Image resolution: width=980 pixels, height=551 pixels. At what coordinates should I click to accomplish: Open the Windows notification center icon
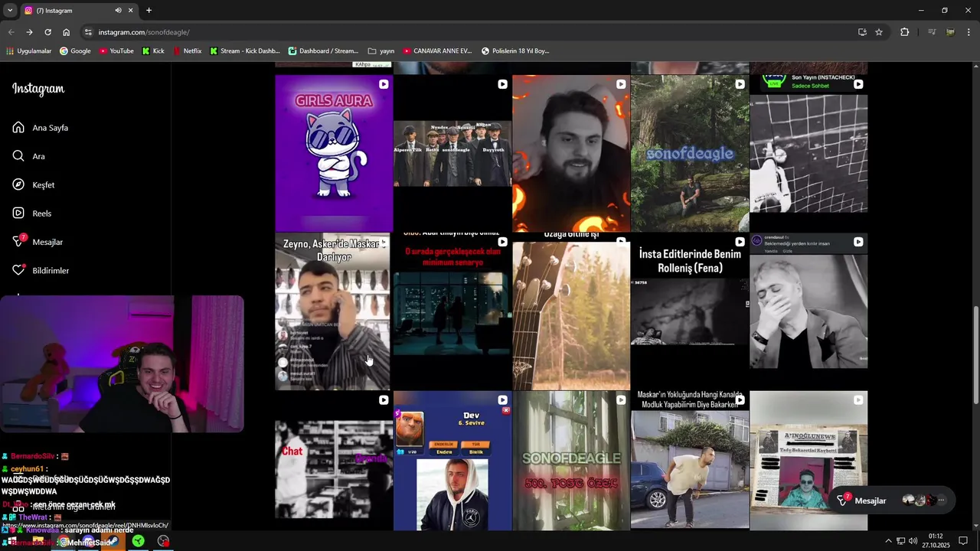[x=964, y=541]
